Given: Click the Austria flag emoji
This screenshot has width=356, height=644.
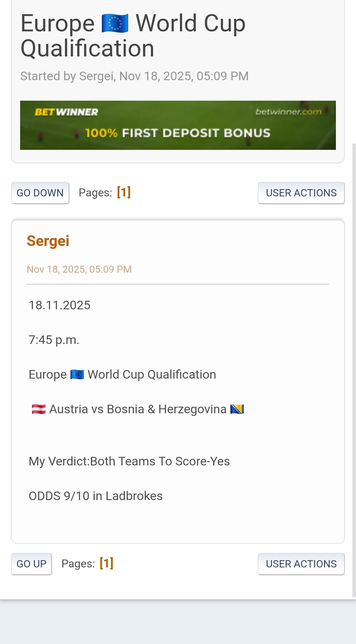Looking at the screenshot, I should click(39, 409).
